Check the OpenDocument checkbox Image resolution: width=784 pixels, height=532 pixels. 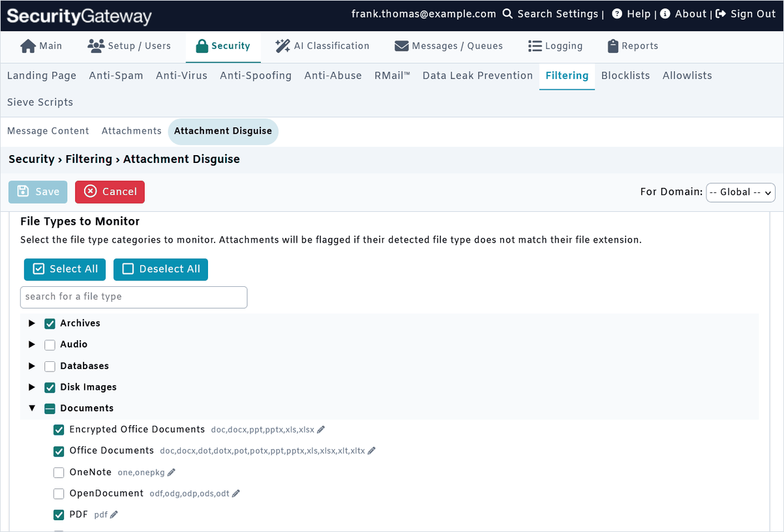pos(59,494)
